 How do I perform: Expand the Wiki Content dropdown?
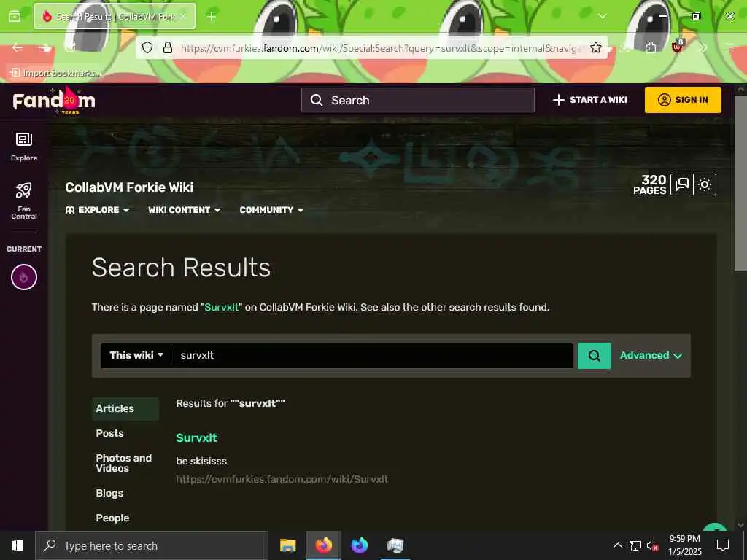point(185,210)
